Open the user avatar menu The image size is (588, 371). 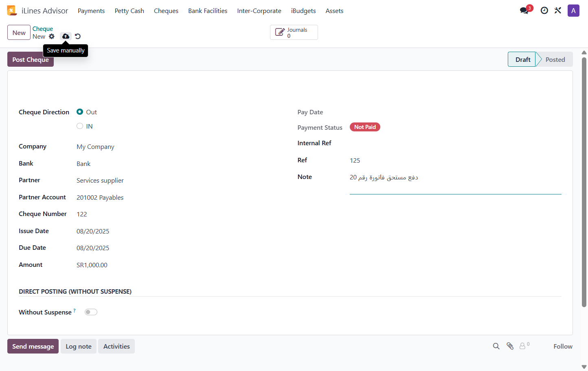573,11
